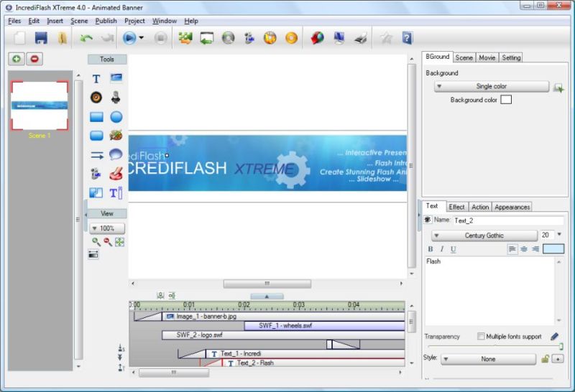Screen dimensions: 575x392
Task: Select Image_1 - banner-b.jpg timeline track
Action: coord(283,316)
